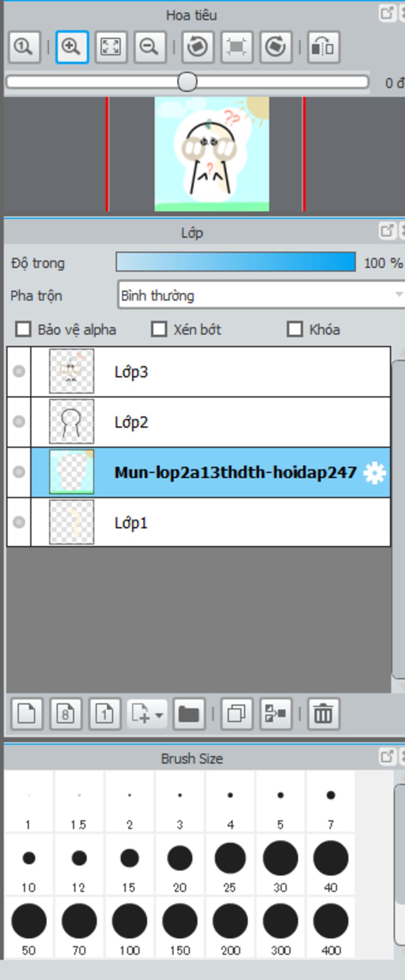
Task: Flip the canvas view horizontally
Action: pos(323,47)
